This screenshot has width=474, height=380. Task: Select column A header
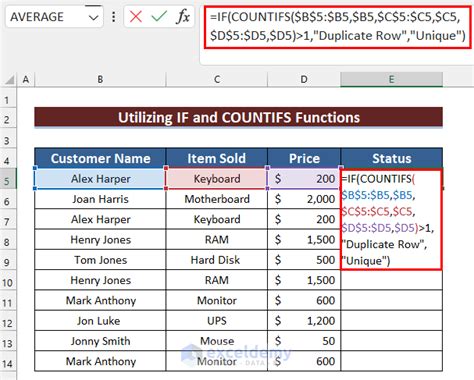pos(26,80)
